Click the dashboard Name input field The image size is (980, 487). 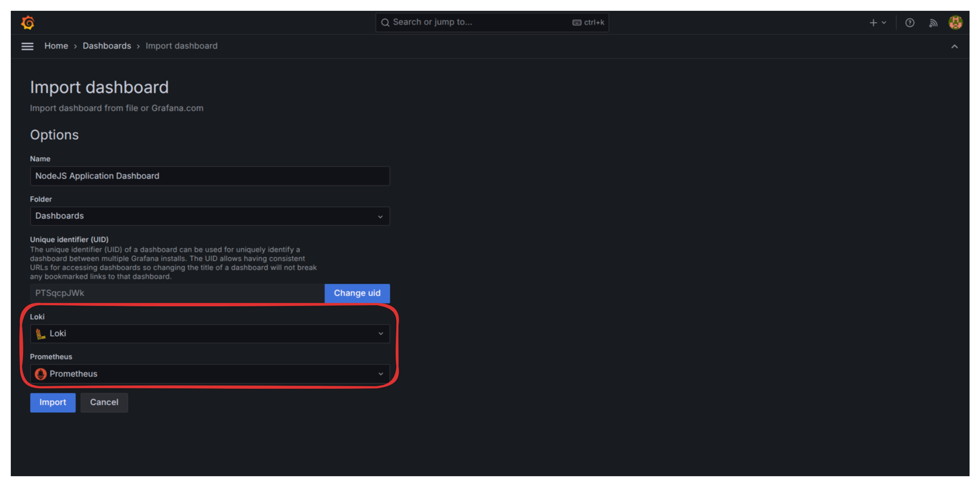coord(210,176)
